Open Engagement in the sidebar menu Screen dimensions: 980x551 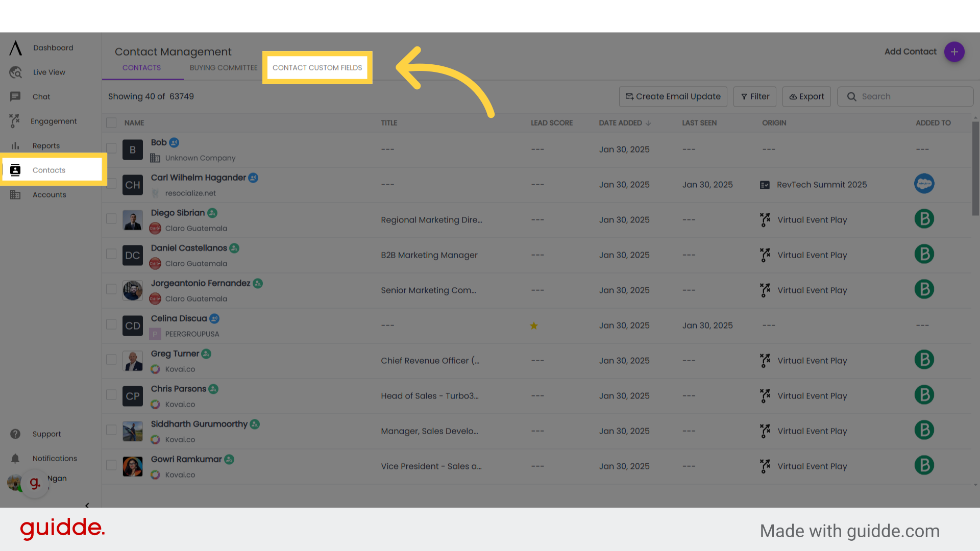point(54,121)
